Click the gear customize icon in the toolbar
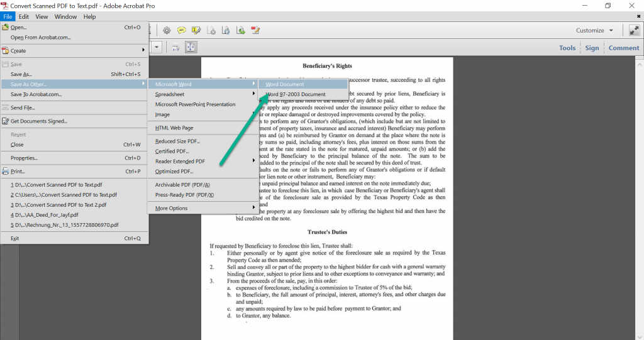 pyautogui.click(x=167, y=30)
